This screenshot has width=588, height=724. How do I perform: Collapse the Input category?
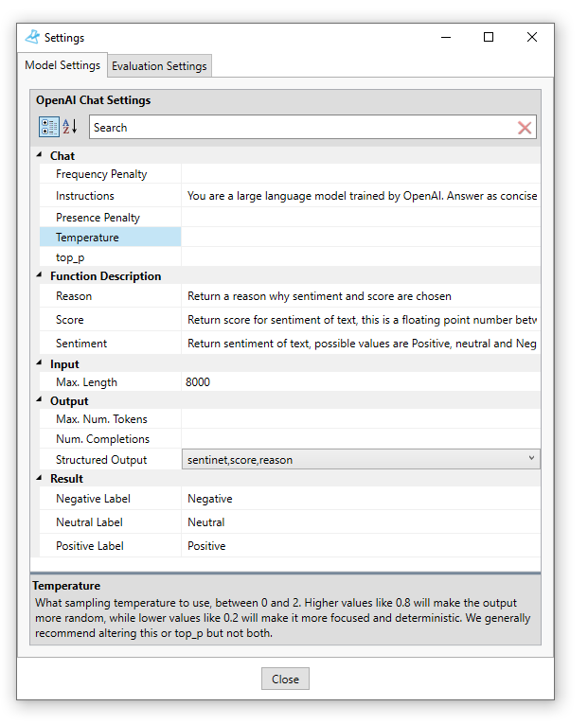click(x=39, y=364)
